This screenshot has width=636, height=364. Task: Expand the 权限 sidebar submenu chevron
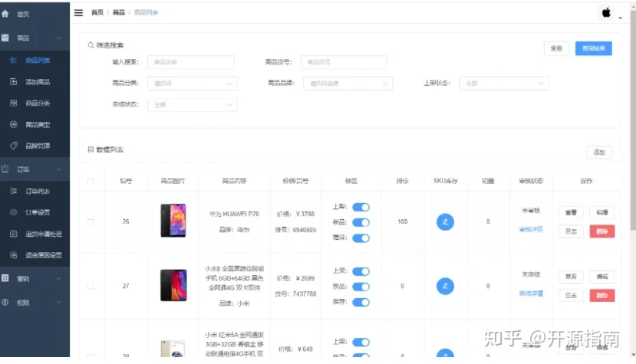58,303
